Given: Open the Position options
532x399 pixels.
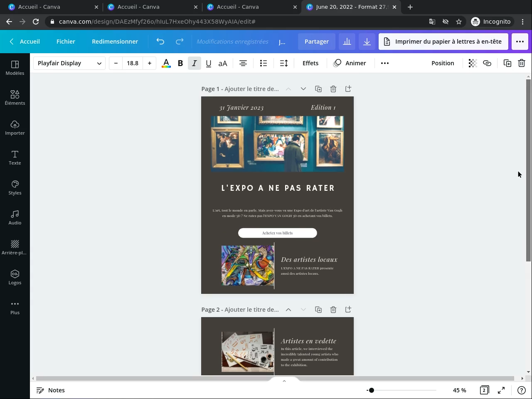Looking at the screenshot, I should (443, 63).
